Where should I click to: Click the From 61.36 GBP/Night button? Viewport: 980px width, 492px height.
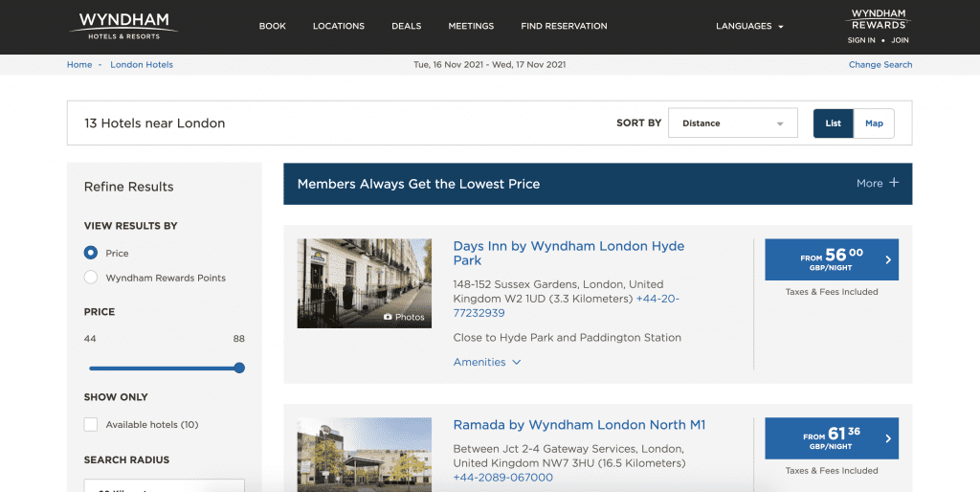pyautogui.click(x=832, y=438)
